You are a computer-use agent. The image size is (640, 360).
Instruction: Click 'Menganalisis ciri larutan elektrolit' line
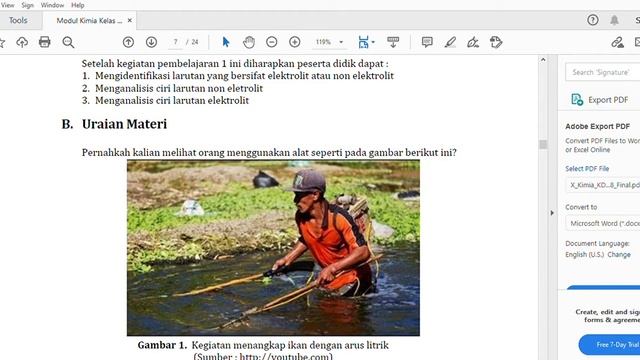[172, 100]
